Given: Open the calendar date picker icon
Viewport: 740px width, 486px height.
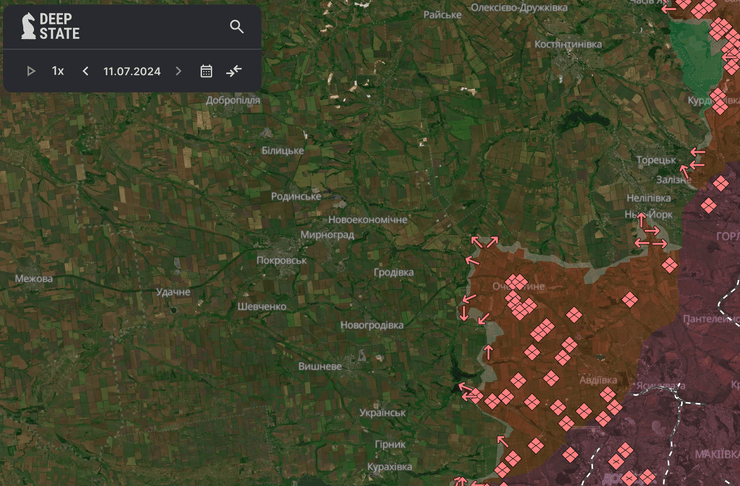Looking at the screenshot, I should [206, 71].
